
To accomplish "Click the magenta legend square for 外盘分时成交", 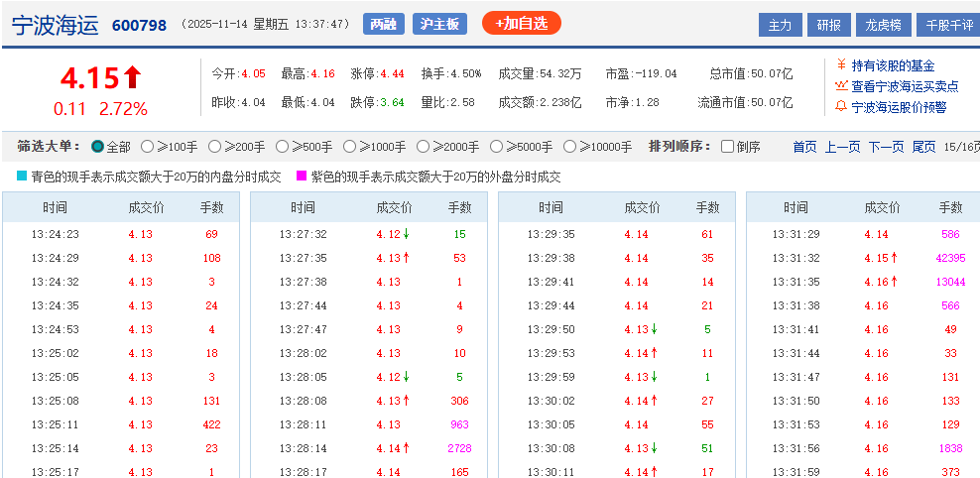I will (x=302, y=177).
